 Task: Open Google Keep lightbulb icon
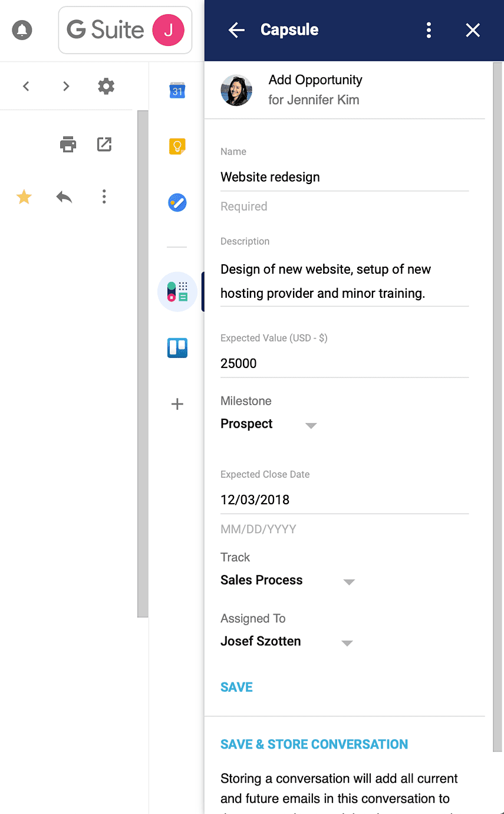177,146
